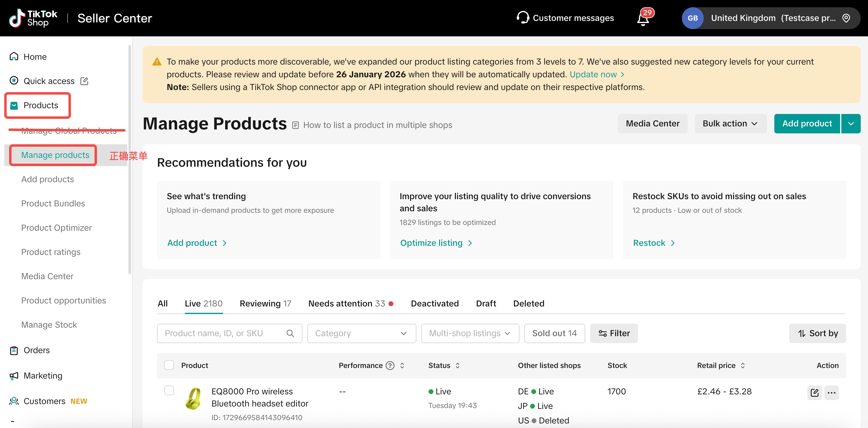Select the EQ8000 Pro headset checkbox
868x428 pixels.
pyautogui.click(x=169, y=391)
